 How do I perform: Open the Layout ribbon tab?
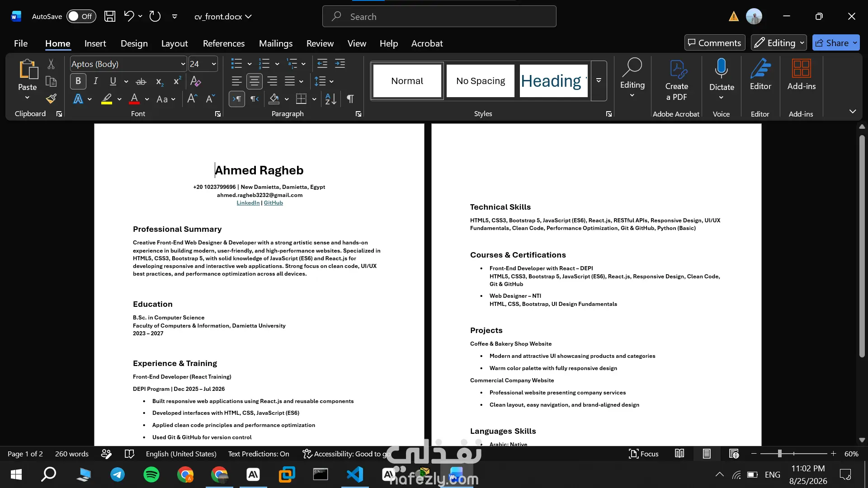click(175, 43)
